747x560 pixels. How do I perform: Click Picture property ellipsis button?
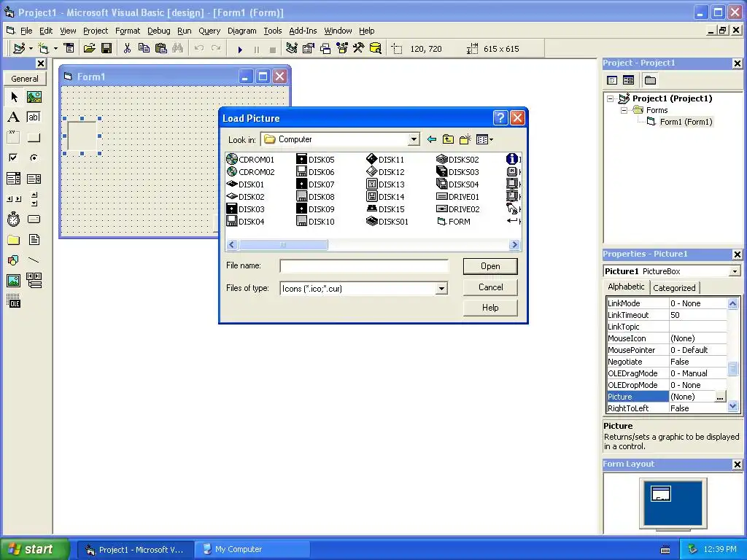click(x=720, y=397)
